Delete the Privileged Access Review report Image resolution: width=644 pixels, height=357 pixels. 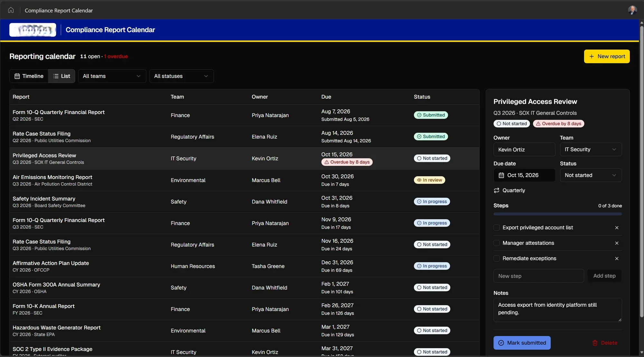(605, 343)
